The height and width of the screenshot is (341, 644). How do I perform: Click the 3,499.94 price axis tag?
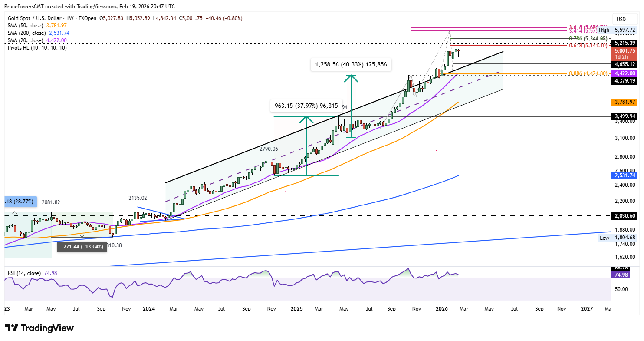(625, 116)
